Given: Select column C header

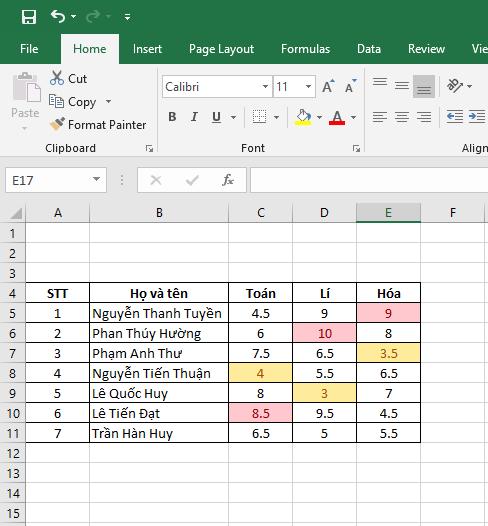Looking at the screenshot, I should [x=261, y=213].
